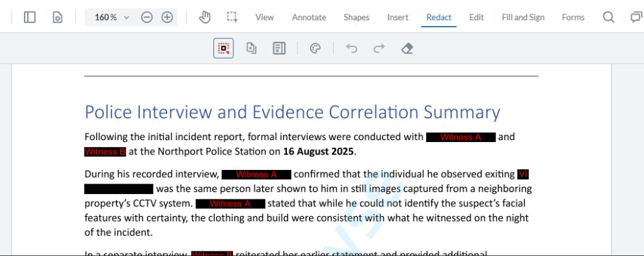Open the redaction style palette
This screenshot has width=644, height=256.
click(x=315, y=49)
